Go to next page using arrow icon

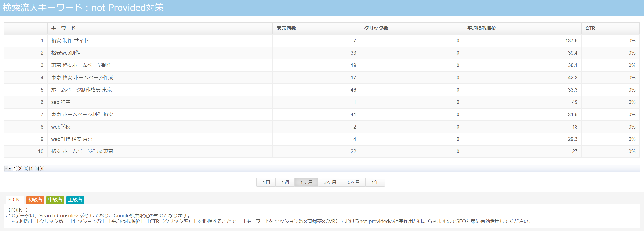coord(10,169)
